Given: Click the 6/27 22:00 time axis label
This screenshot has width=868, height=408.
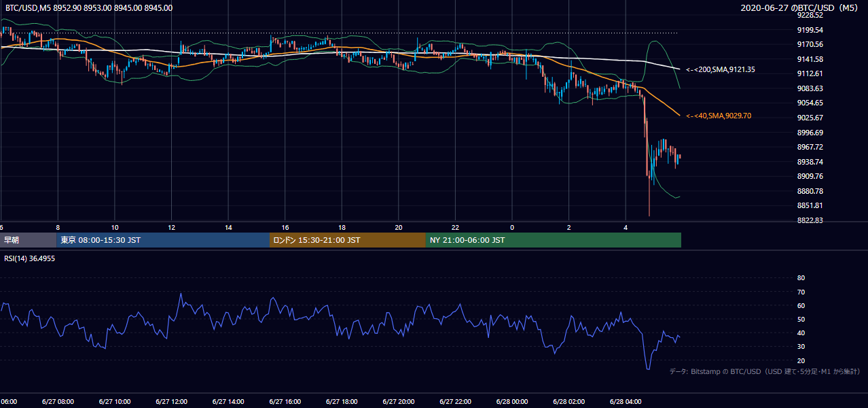Looking at the screenshot, I should [x=455, y=402].
